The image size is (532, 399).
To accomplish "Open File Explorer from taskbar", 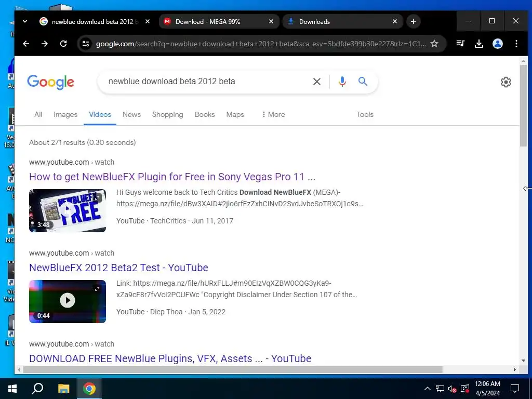I will pyautogui.click(x=63, y=389).
